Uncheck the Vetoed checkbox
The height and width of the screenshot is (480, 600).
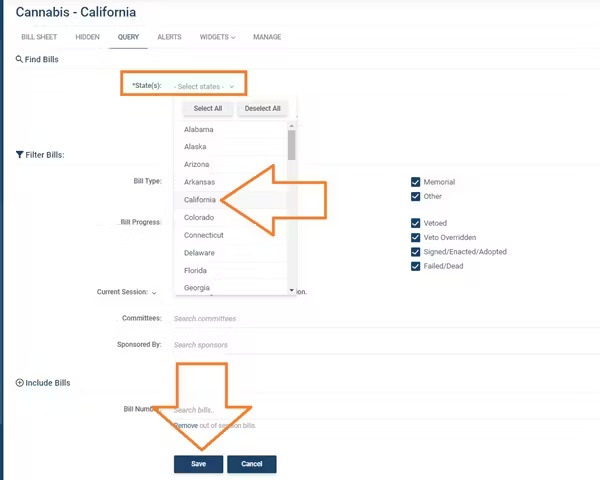tap(415, 224)
